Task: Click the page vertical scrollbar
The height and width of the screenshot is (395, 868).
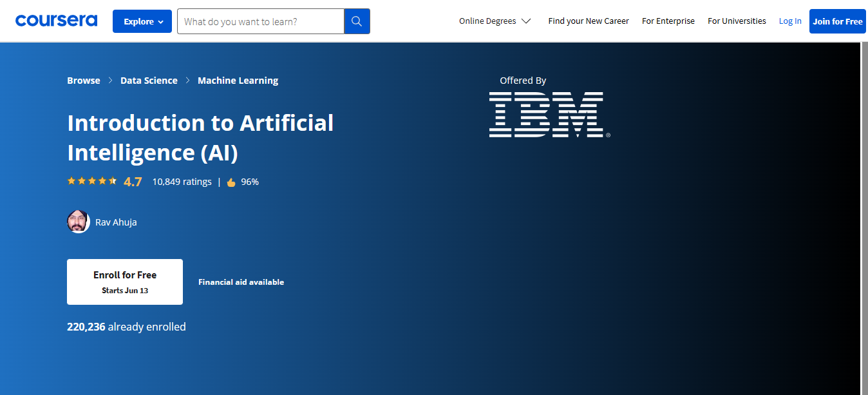Action: (864, 218)
